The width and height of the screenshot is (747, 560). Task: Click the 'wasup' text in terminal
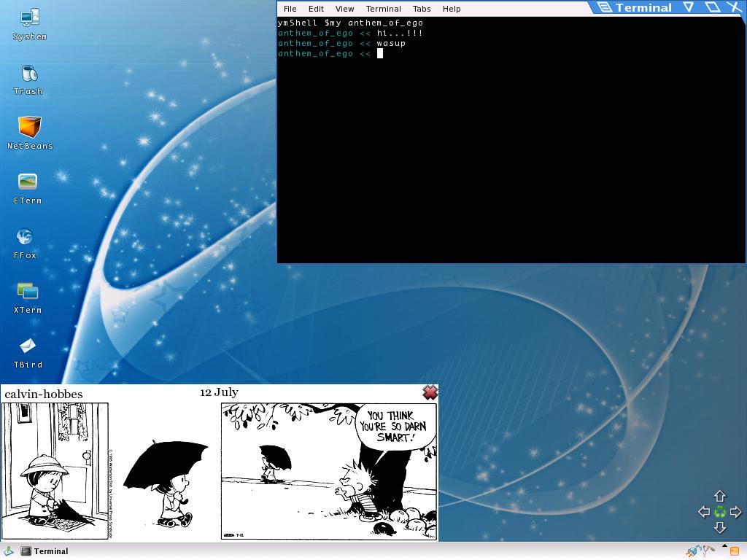(x=391, y=43)
